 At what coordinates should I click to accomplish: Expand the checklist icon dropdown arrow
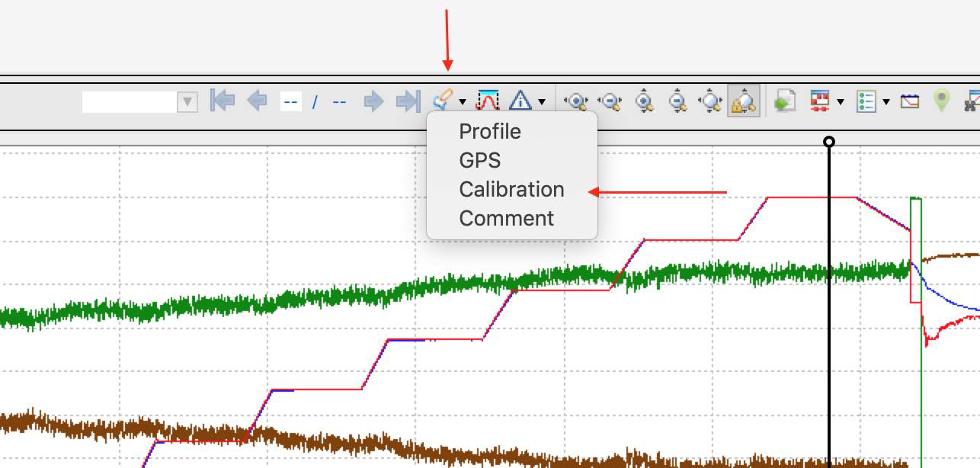(886, 101)
